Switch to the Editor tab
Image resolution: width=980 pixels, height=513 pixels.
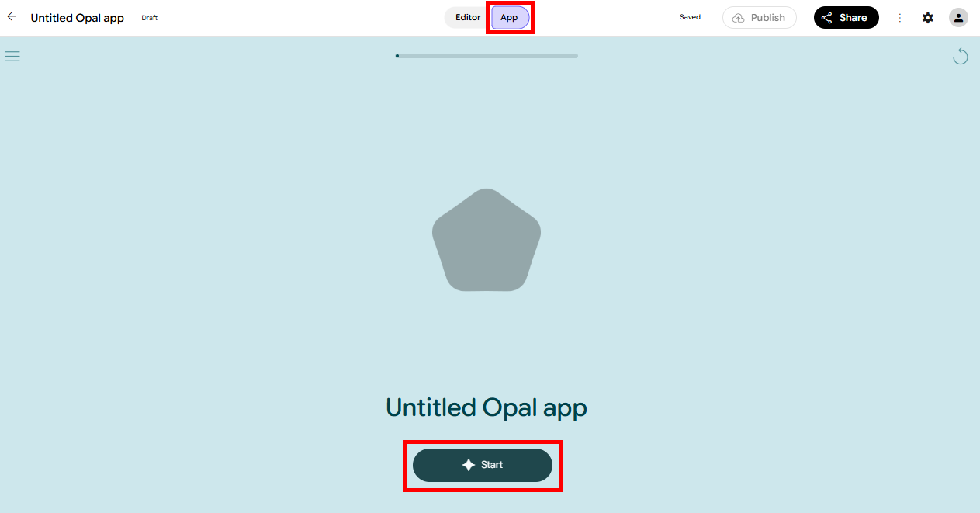(468, 17)
